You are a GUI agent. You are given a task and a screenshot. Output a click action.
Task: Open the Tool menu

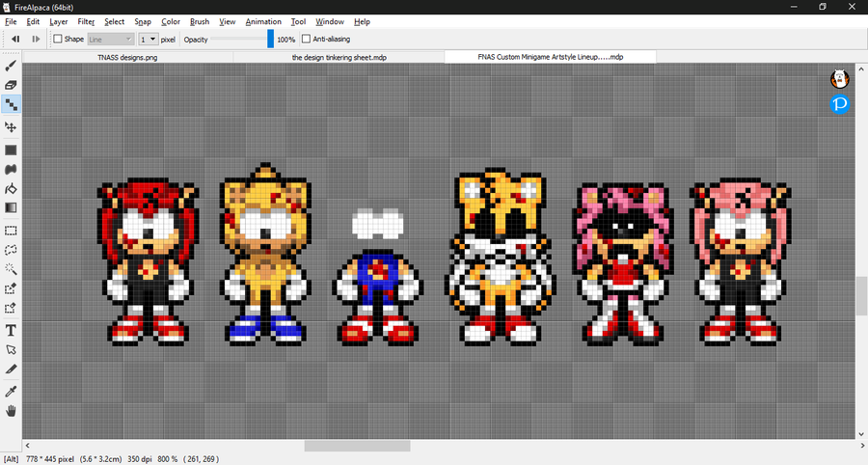298,21
